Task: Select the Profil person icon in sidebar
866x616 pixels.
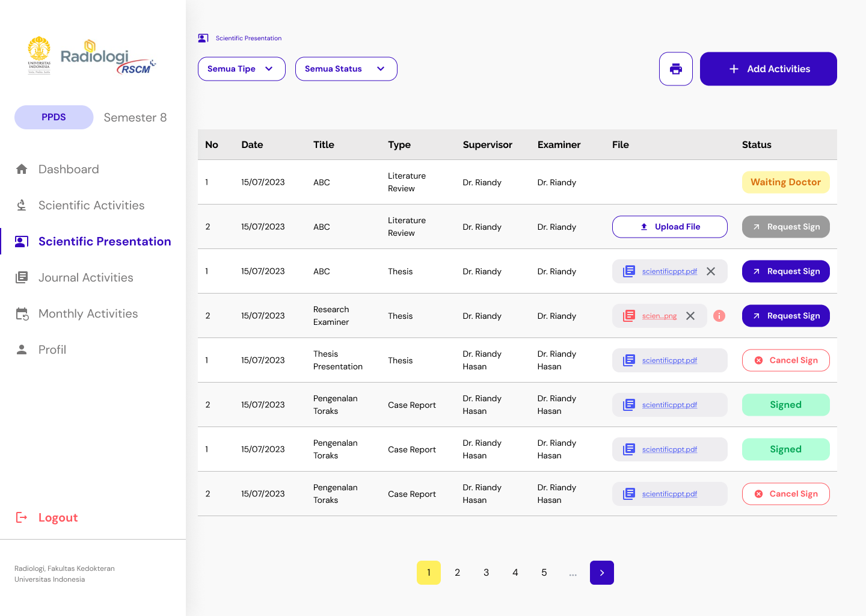Action: pyautogui.click(x=22, y=350)
